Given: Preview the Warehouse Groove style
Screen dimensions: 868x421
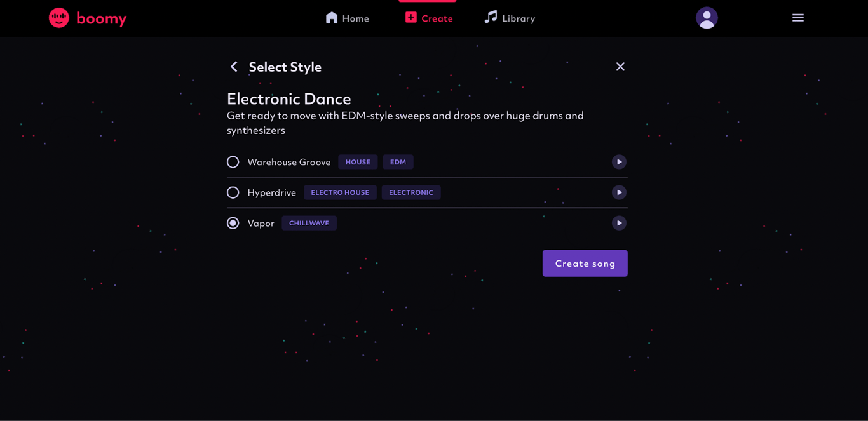Looking at the screenshot, I should coord(619,162).
